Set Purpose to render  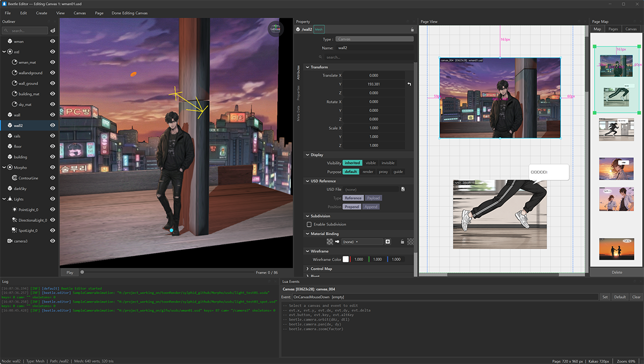[368, 172]
